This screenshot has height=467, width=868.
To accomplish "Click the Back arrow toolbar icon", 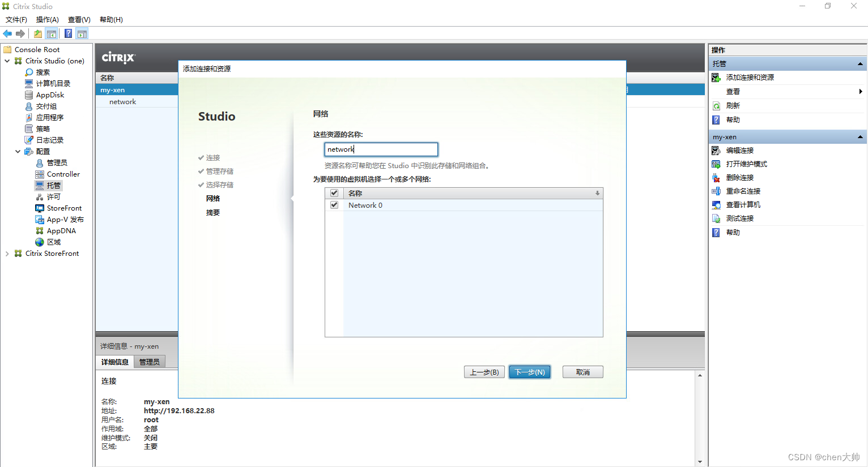I will [x=7, y=33].
